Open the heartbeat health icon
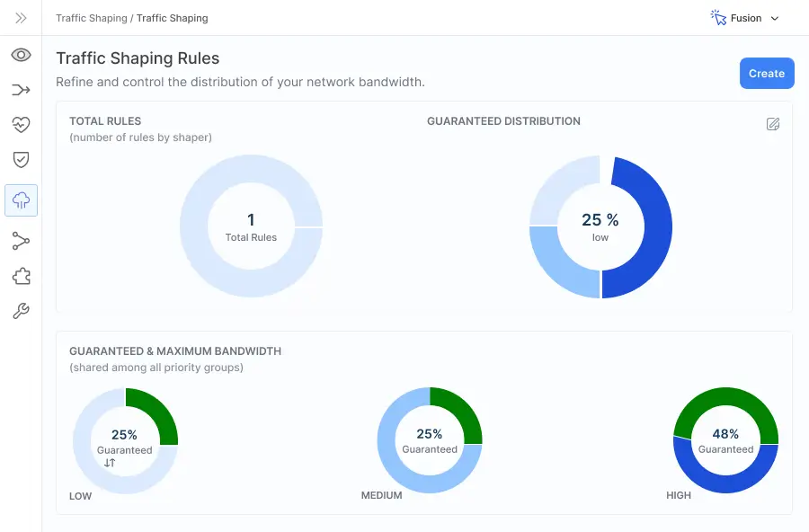809x532 pixels. click(x=21, y=125)
